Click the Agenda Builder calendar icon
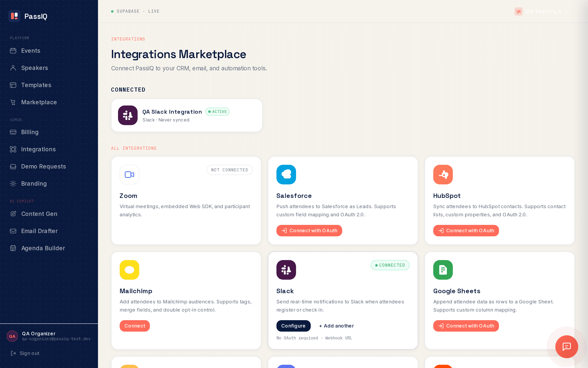588x368 pixels. point(13,248)
